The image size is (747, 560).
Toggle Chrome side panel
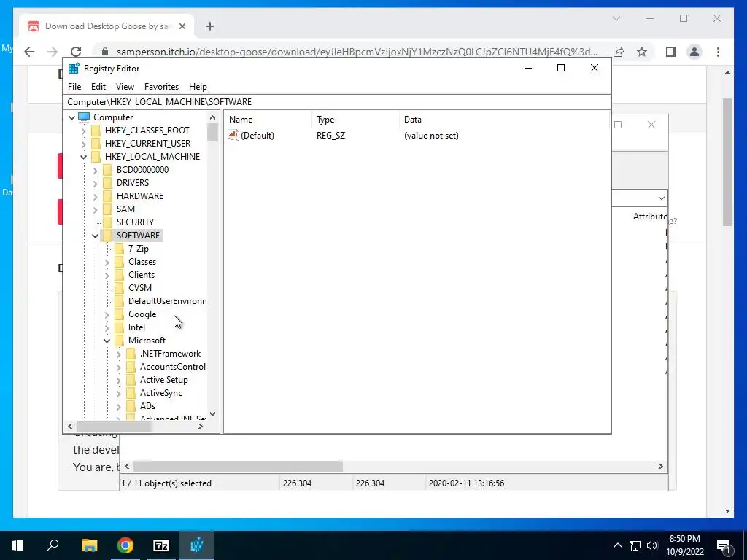(x=671, y=52)
